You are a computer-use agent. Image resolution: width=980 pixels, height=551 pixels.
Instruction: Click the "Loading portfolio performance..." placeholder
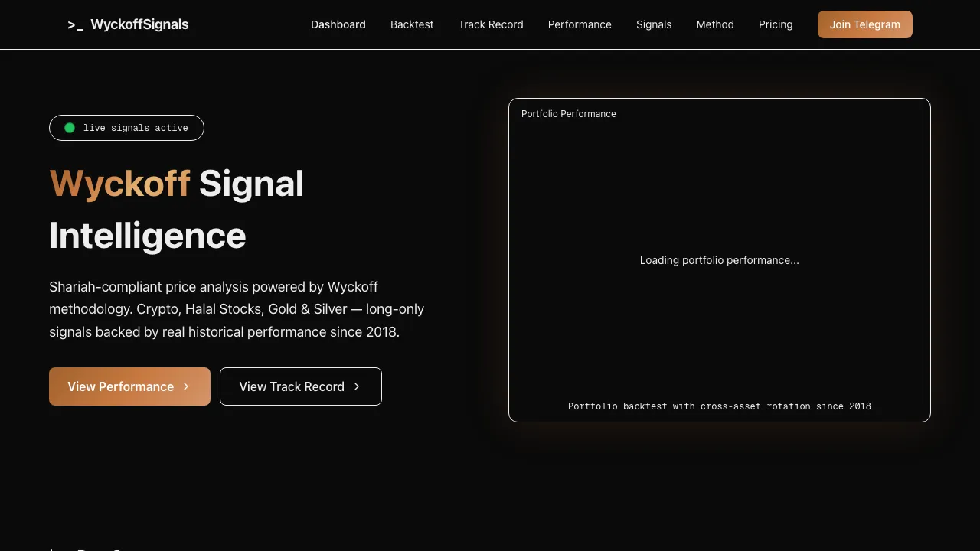(x=719, y=260)
